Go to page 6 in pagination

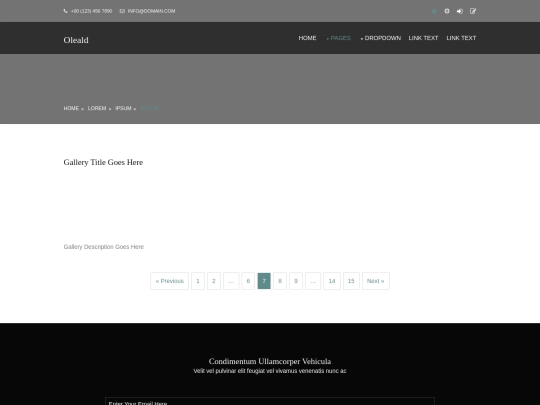point(248,281)
